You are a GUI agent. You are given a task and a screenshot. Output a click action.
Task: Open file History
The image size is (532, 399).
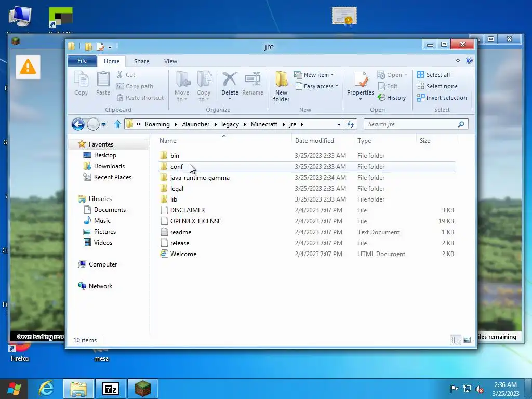click(x=392, y=98)
